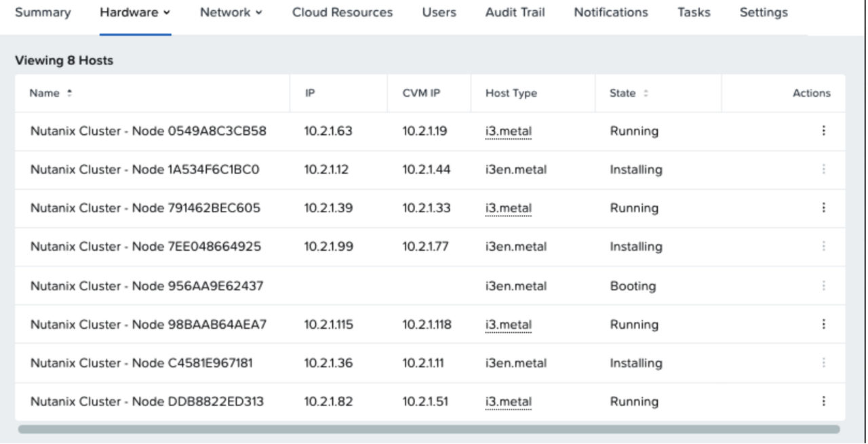Click the horizontal scrollbar below the table
This screenshot has width=868, height=444.
click(x=429, y=429)
